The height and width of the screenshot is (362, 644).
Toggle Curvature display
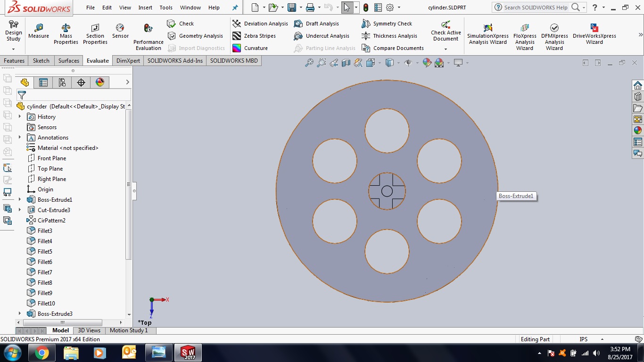(250, 48)
